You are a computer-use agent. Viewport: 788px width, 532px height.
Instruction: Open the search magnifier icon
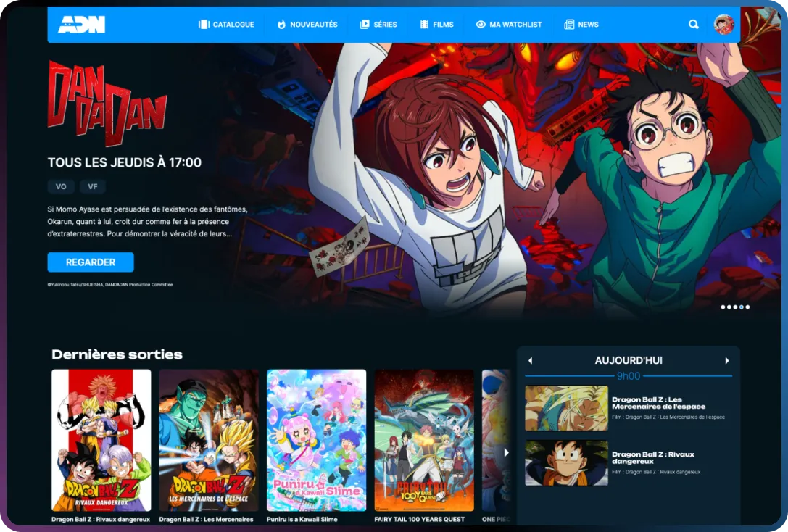pyautogui.click(x=694, y=24)
